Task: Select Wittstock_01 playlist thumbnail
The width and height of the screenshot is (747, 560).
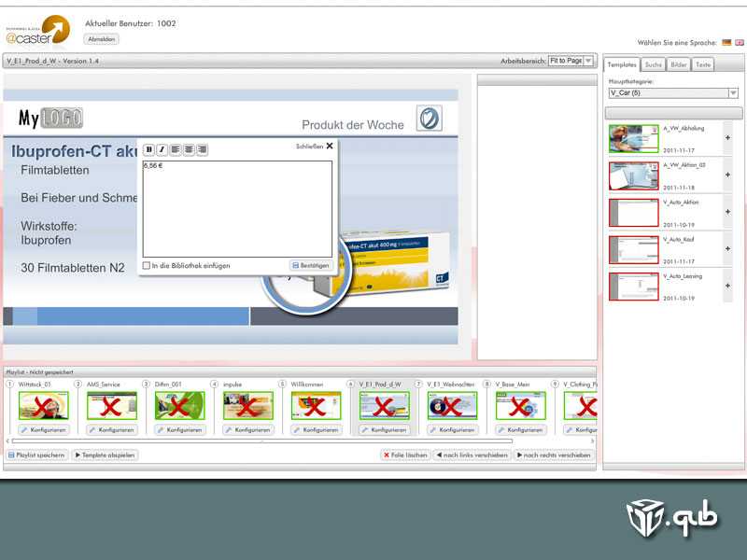Action: coord(43,406)
